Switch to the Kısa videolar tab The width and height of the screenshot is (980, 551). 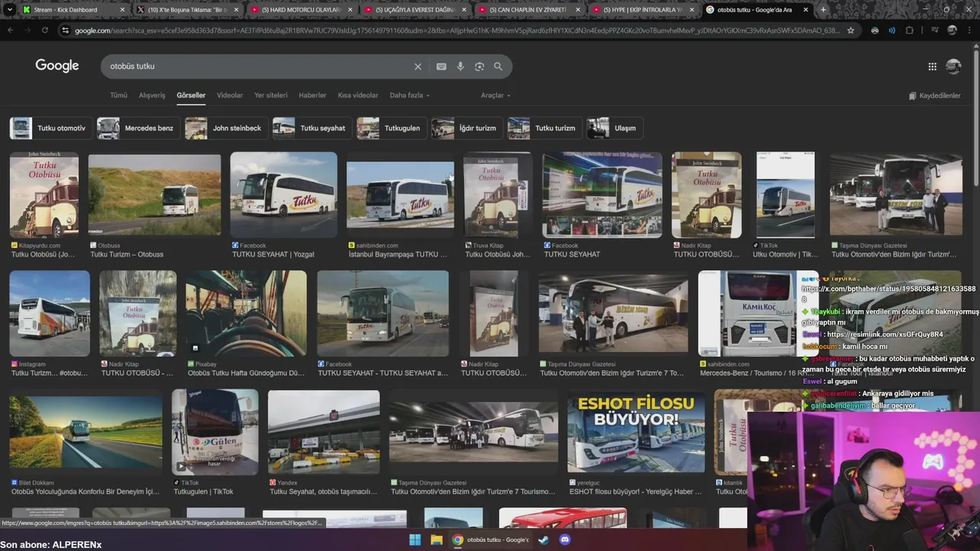(358, 96)
